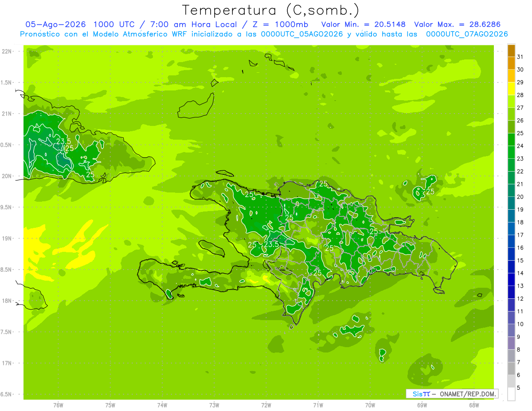Click the '75W' longitude axis label
The image size is (532, 411).
click(110, 405)
